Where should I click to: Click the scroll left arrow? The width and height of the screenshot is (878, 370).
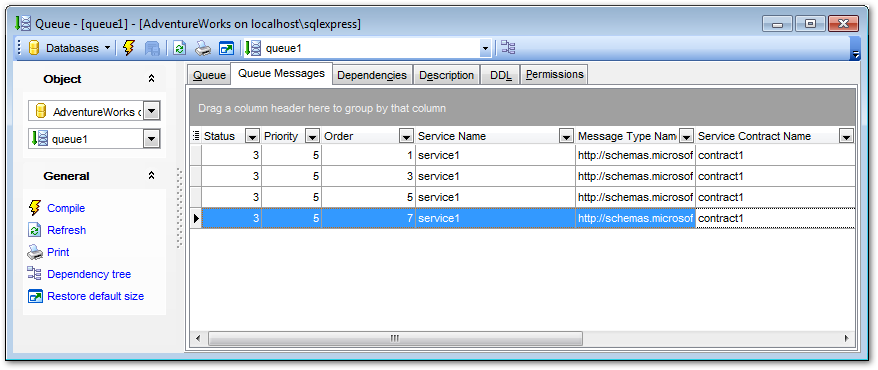[198, 338]
